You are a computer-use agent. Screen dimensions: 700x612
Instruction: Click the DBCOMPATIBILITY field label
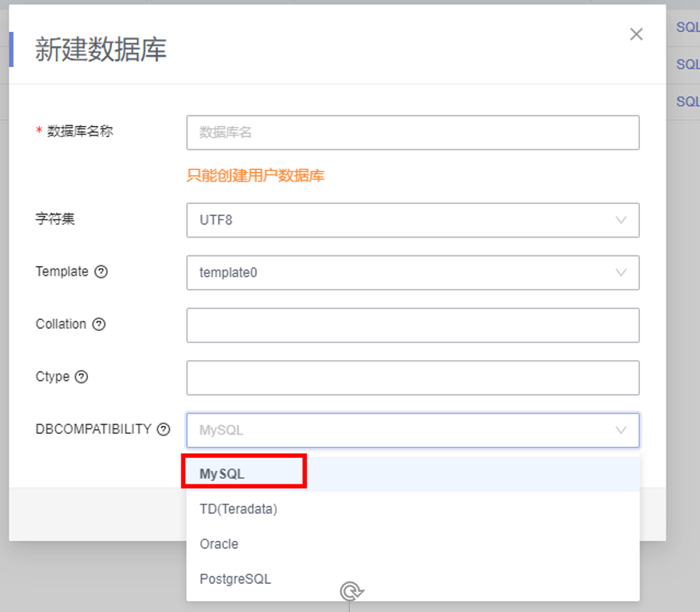tap(93, 429)
